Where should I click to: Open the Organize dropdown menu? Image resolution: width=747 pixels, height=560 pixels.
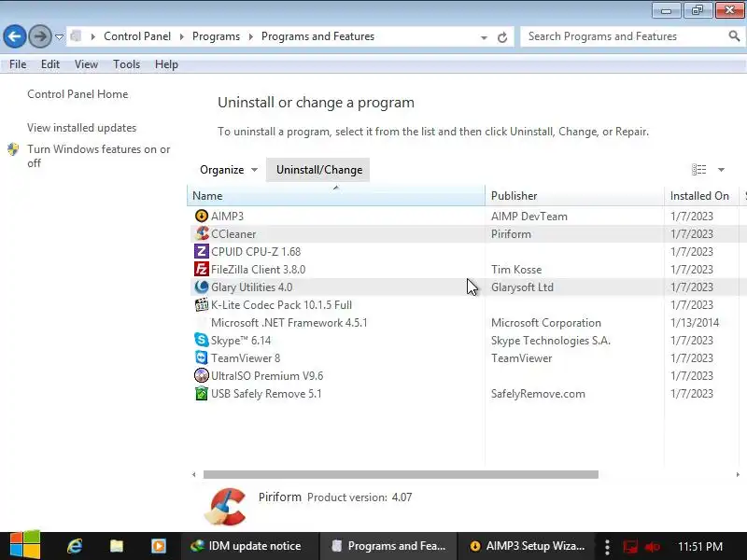[229, 170]
